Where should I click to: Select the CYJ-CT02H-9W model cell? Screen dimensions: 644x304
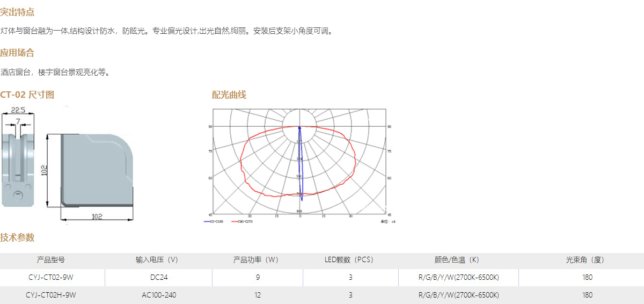tap(52, 295)
